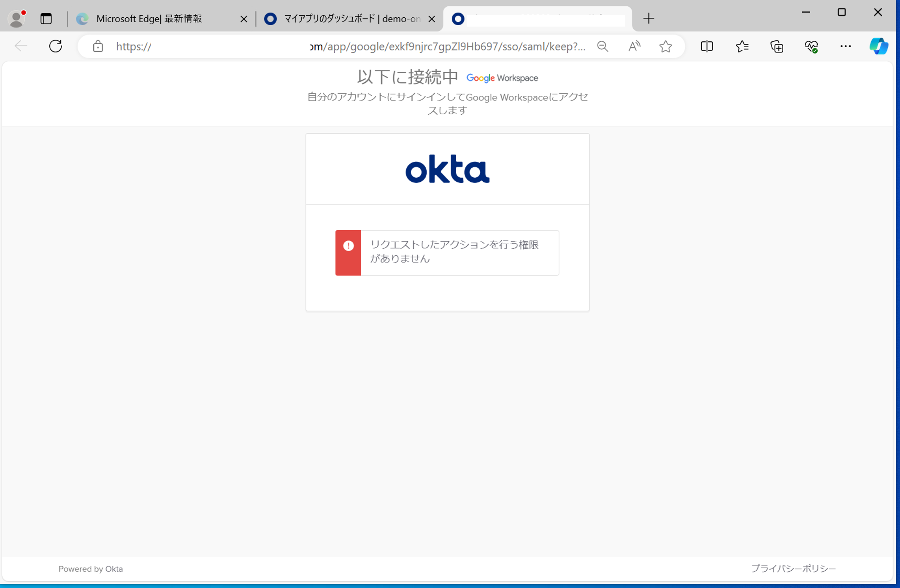This screenshot has height=588, width=900.
Task: Open the tab actions menu
Action: point(46,19)
